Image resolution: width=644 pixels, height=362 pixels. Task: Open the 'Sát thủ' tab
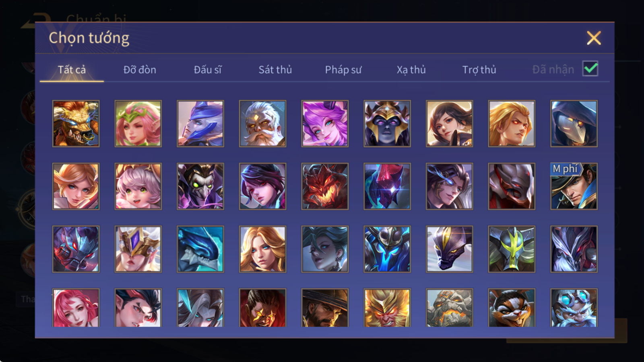click(x=275, y=70)
